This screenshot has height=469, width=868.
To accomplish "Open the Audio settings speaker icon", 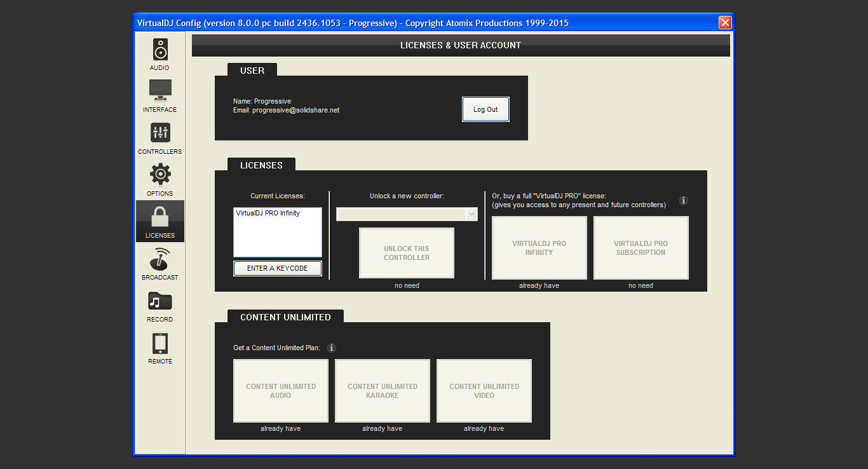I will [x=160, y=50].
